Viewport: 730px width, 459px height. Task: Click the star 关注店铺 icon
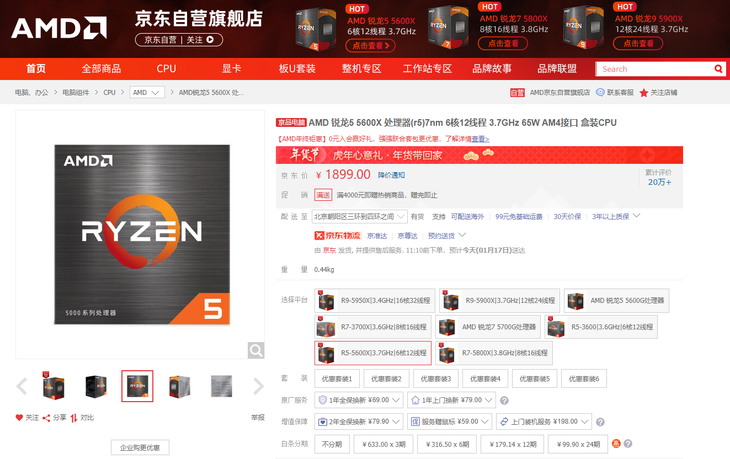pyautogui.click(x=643, y=93)
